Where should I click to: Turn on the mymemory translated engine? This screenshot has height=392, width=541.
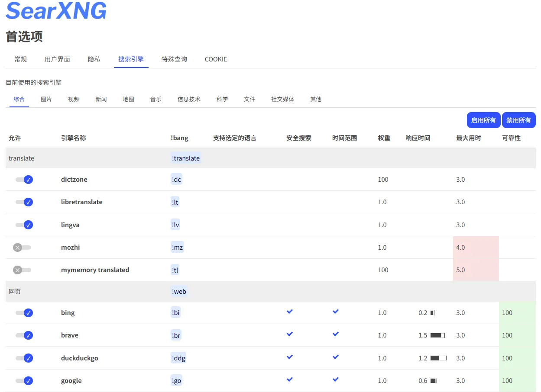point(22,270)
